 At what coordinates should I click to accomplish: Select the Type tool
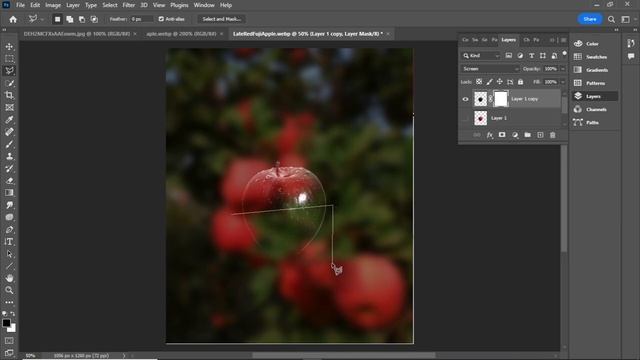click(9, 242)
